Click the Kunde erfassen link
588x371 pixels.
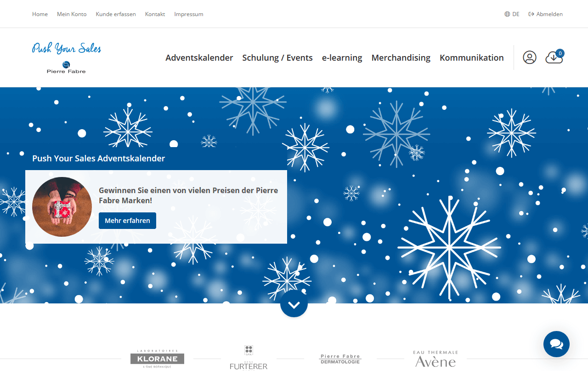(116, 14)
